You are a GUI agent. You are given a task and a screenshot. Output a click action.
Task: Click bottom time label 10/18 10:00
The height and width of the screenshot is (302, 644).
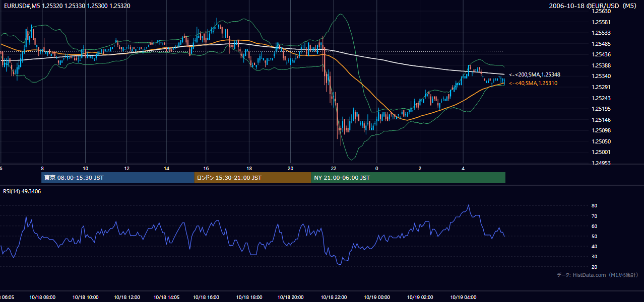pos(85,297)
